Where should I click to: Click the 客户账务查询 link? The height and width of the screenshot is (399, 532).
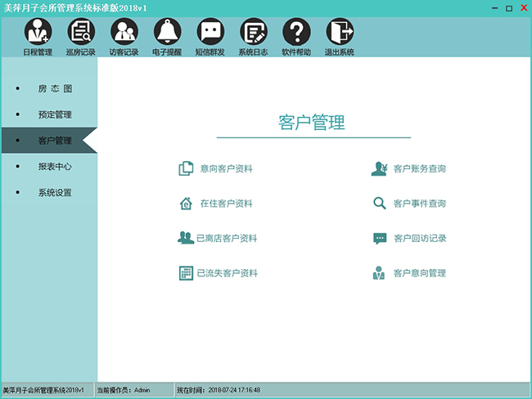click(x=419, y=169)
